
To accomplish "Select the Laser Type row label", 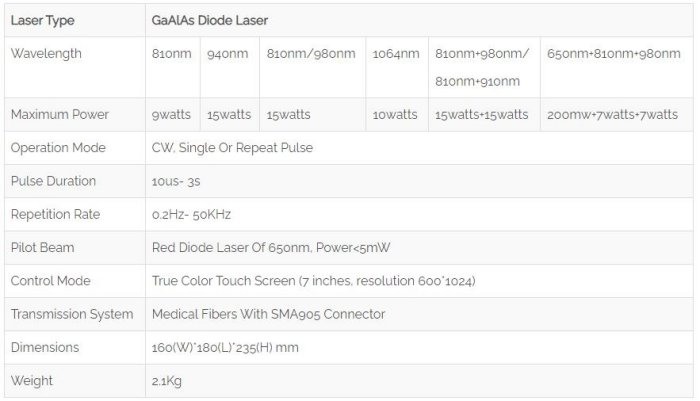I will [42, 20].
